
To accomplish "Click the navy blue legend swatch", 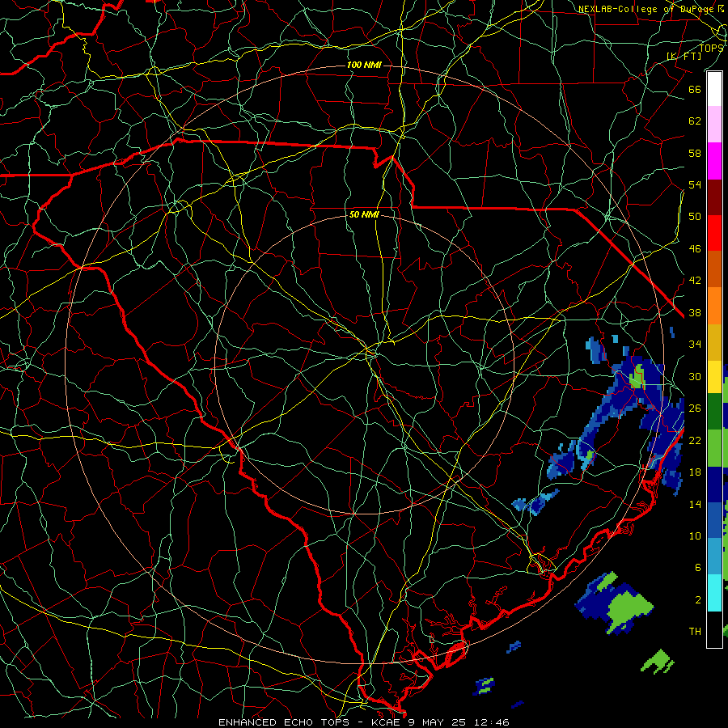I will pos(714,485).
